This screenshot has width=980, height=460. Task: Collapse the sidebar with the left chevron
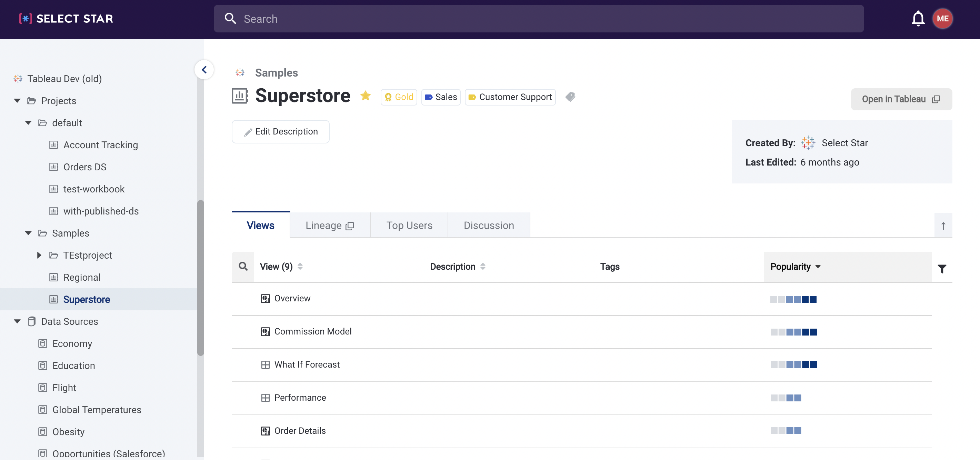[x=204, y=70]
